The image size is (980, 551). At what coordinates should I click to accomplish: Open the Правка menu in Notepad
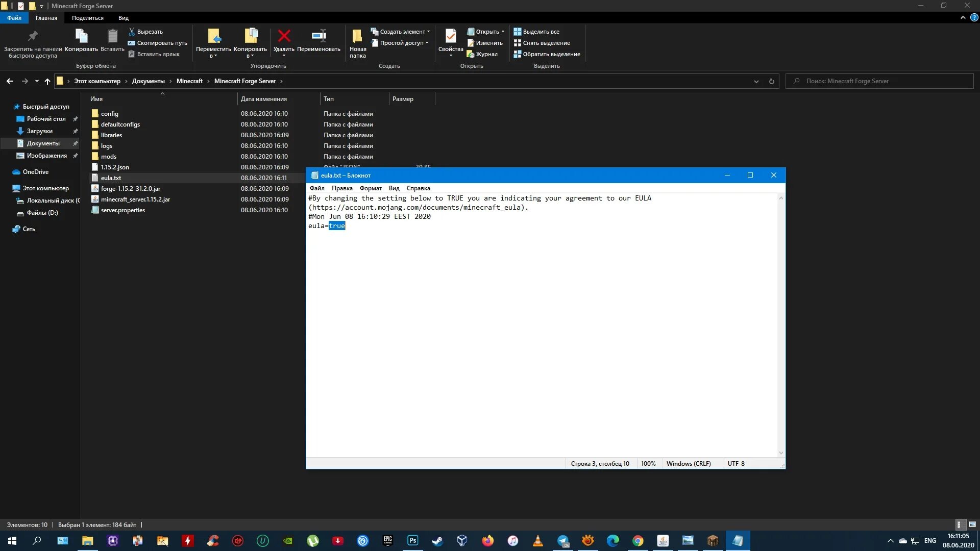tap(342, 188)
